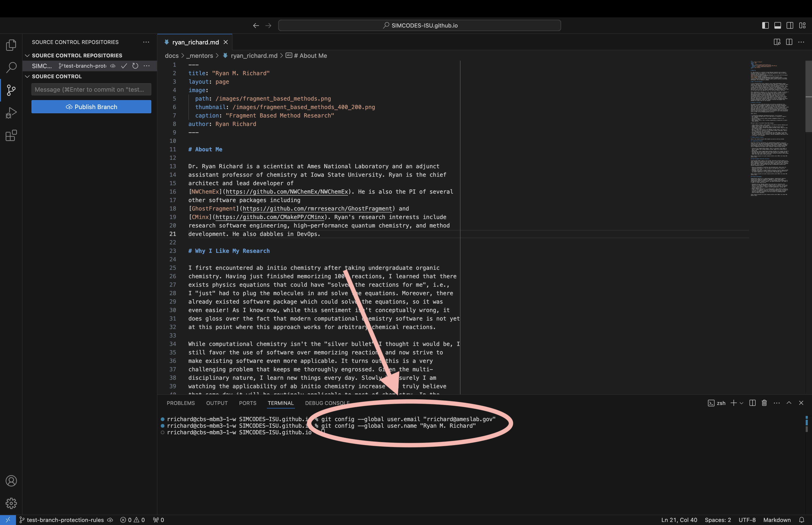Open forwarded ports indicator in status bar
Screen dimensions: 812x525
tap(158, 520)
